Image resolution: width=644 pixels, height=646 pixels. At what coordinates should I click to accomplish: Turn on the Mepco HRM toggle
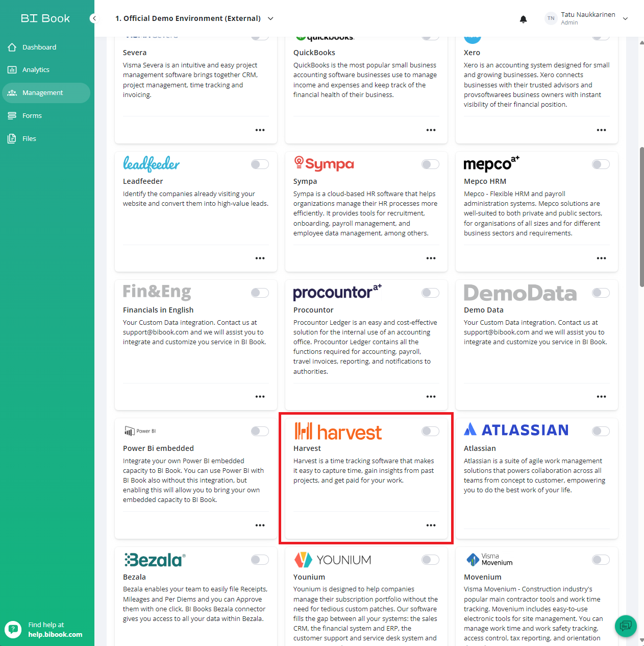pos(601,164)
